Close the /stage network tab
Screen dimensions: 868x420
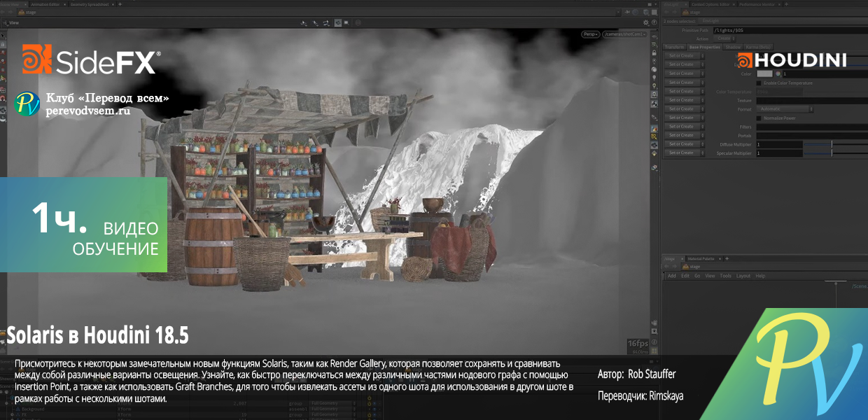(681, 259)
